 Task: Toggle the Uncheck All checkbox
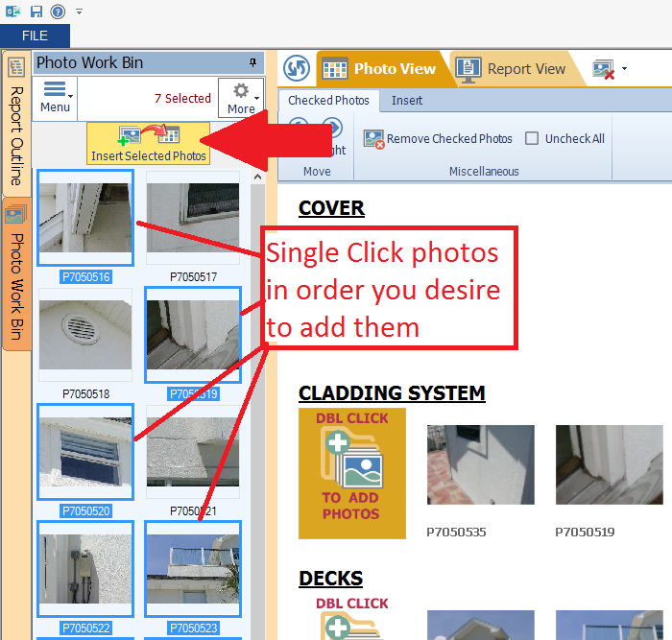(532, 138)
